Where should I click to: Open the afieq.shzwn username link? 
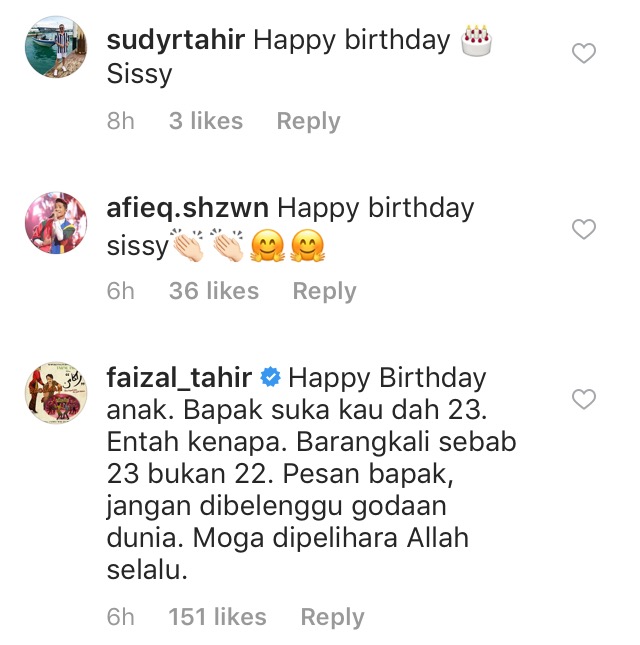[x=188, y=208]
